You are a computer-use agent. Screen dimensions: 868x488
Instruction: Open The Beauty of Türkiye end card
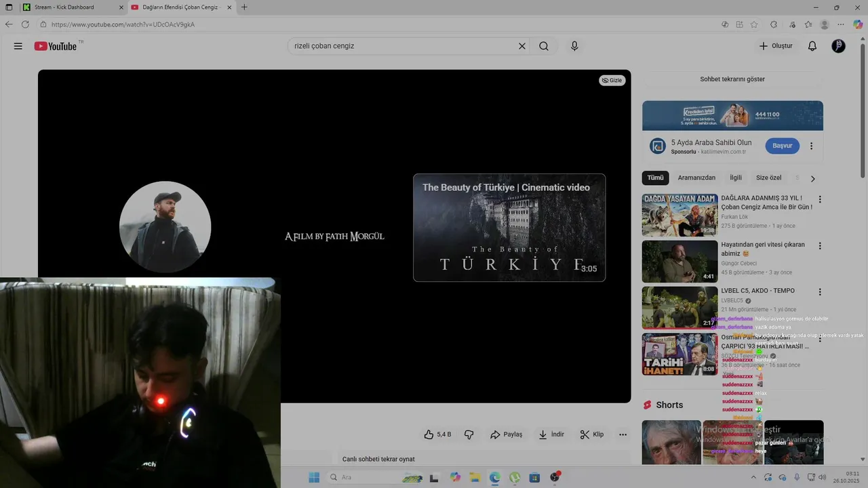509,228
